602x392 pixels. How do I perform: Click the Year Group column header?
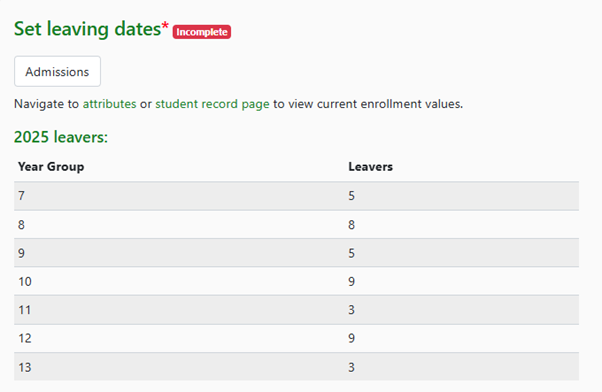click(x=51, y=167)
